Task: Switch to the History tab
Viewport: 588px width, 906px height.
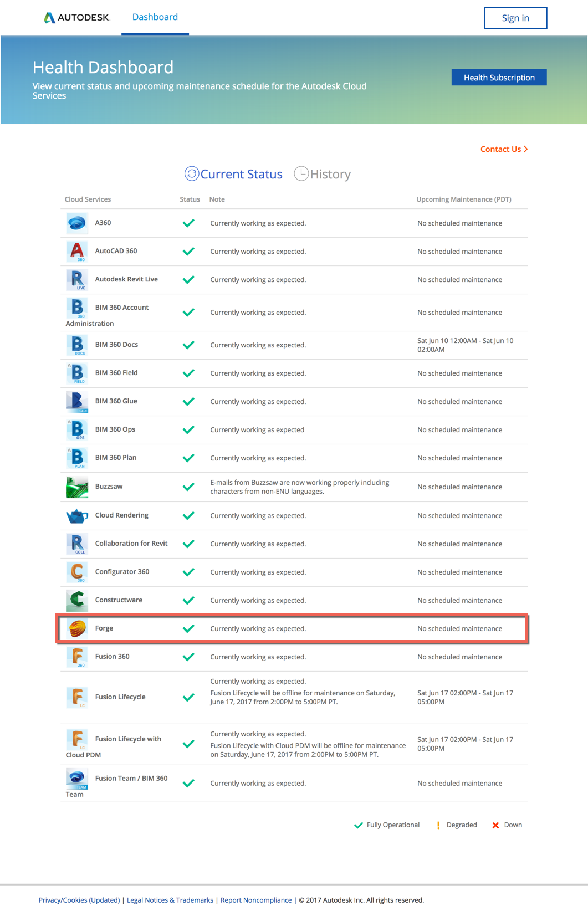Action: coord(323,174)
